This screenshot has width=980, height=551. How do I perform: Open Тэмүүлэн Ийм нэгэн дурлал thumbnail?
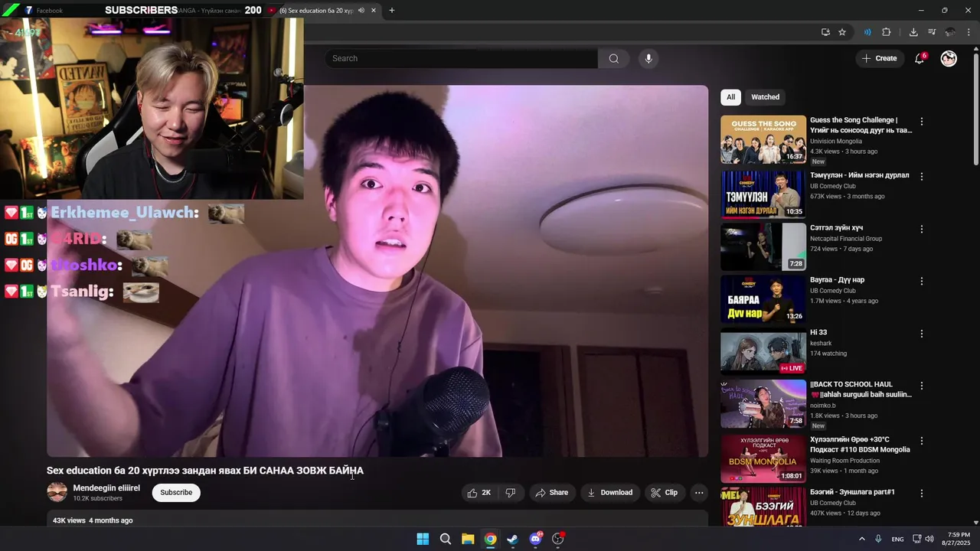pyautogui.click(x=763, y=194)
